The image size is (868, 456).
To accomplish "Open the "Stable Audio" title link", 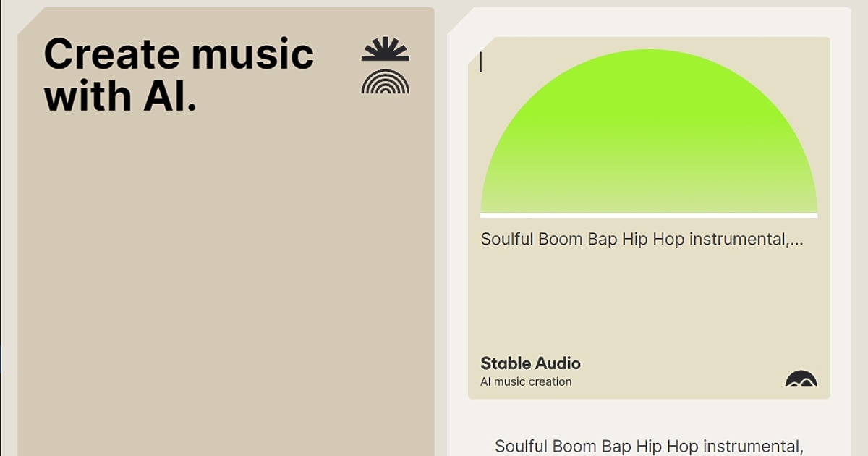I will [x=530, y=363].
